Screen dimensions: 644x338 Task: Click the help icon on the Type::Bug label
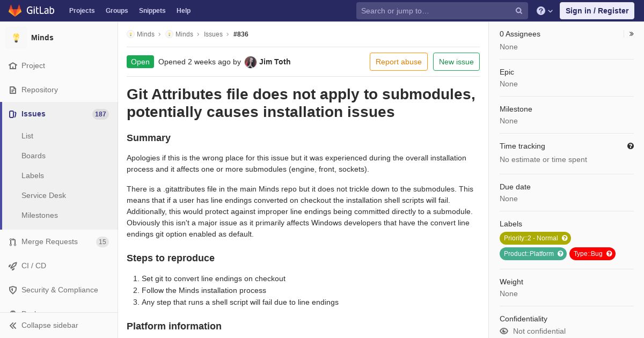coord(609,254)
